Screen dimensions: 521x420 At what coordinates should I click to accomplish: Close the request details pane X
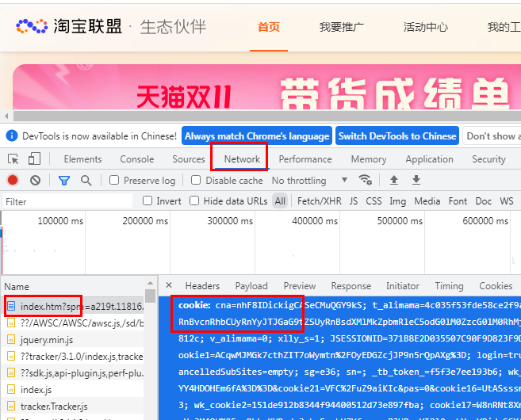169,285
